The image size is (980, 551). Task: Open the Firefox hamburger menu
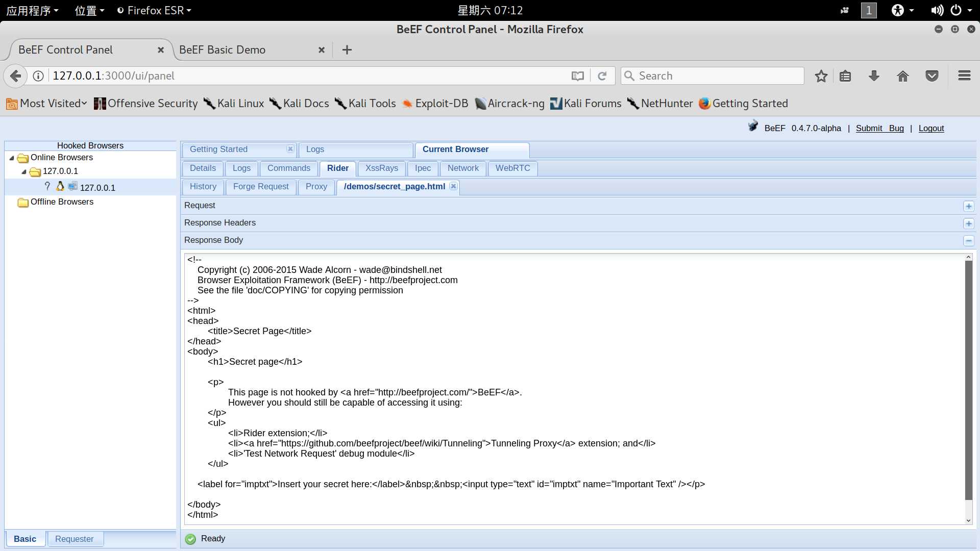click(964, 76)
